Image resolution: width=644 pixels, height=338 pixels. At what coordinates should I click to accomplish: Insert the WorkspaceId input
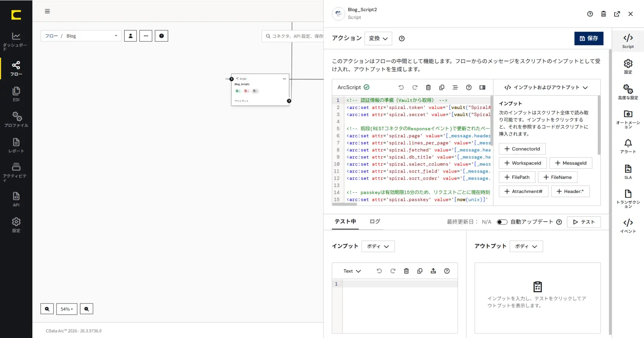pyautogui.click(x=523, y=163)
